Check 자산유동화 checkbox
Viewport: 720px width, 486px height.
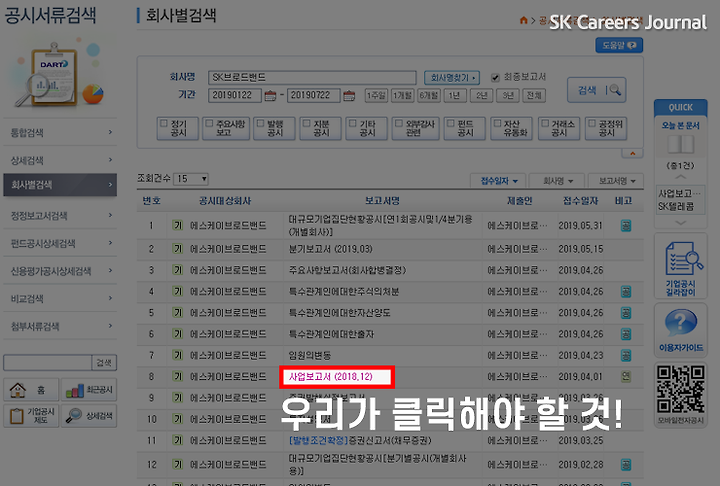pyautogui.click(x=497, y=123)
